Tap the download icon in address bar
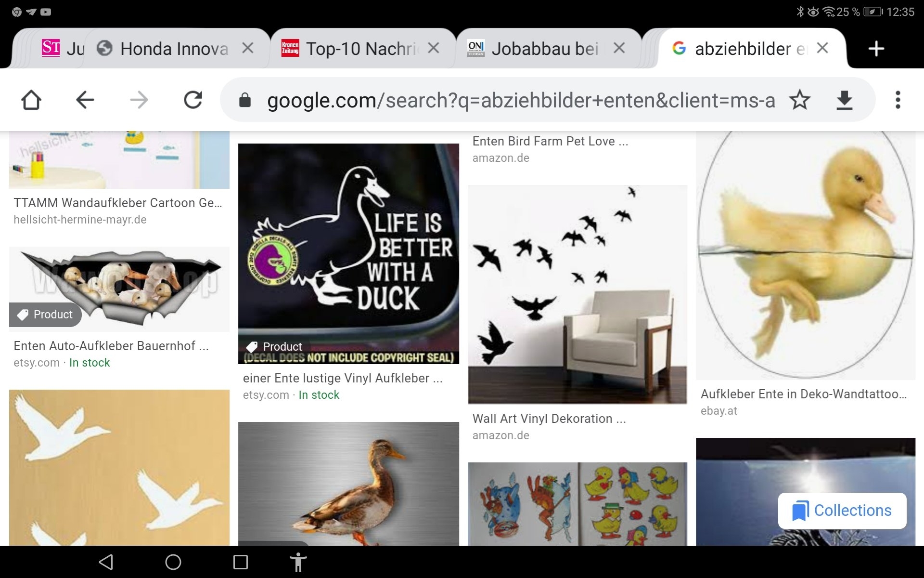 click(844, 100)
